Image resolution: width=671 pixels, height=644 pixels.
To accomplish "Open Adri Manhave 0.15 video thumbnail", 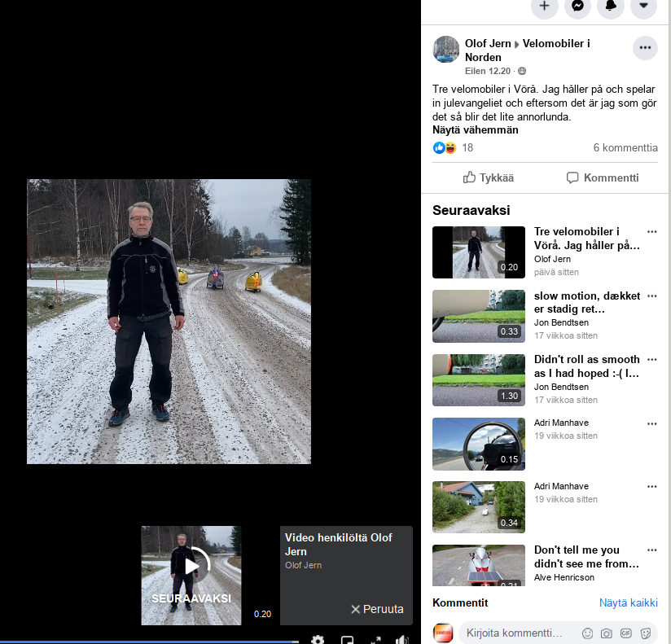I will coord(479,445).
